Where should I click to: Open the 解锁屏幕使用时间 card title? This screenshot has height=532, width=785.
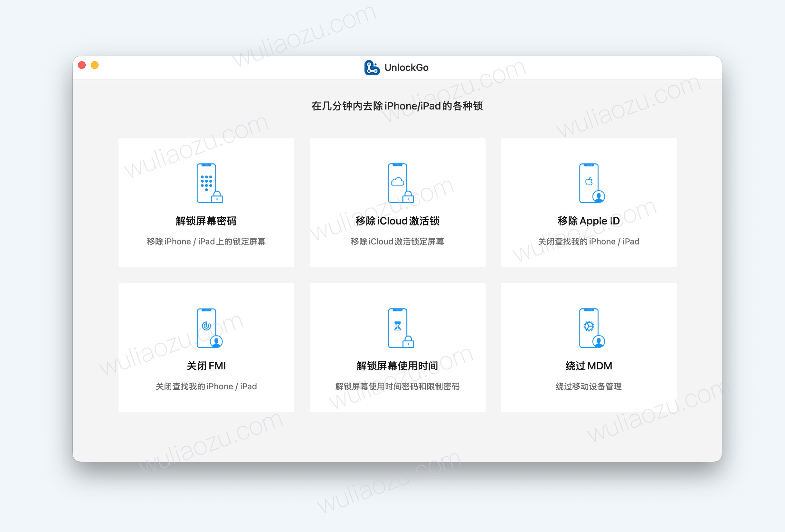pos(397,366)
